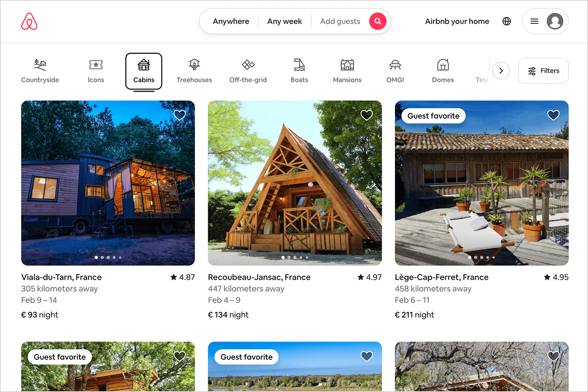
Task: Click Add guests in the search bar
Action: click(340, 21)
